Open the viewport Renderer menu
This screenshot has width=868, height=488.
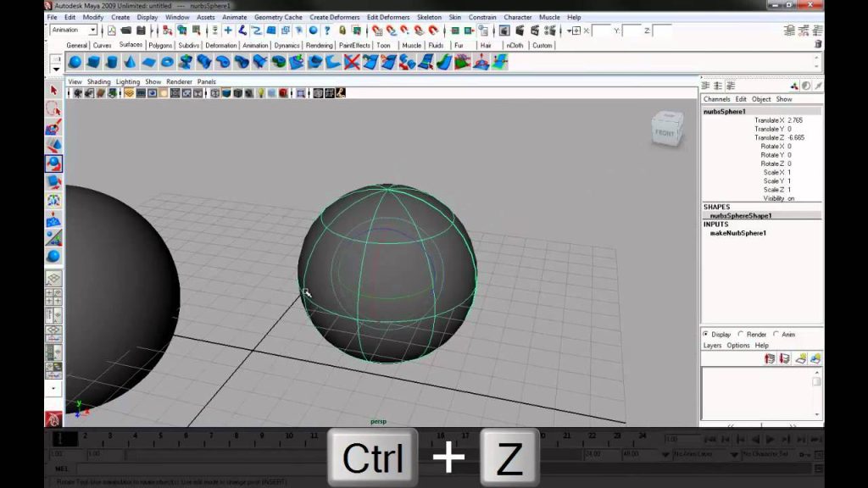(179, 81)
